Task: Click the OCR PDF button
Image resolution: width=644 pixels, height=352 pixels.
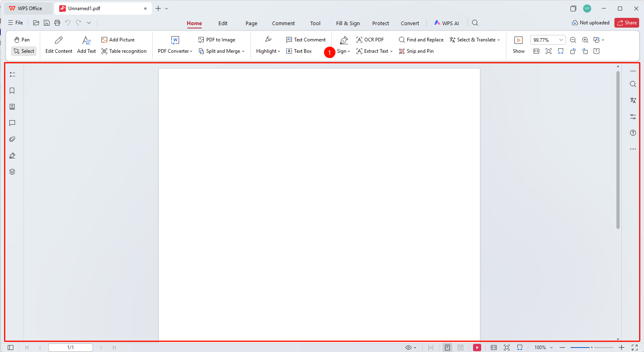Action: pyautogui.click(x=370, y=40)
